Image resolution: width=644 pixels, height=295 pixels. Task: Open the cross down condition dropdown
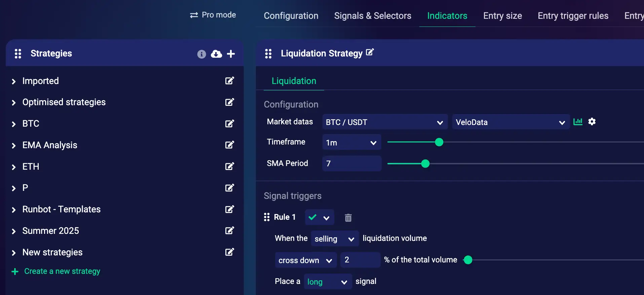pos(305,260)
